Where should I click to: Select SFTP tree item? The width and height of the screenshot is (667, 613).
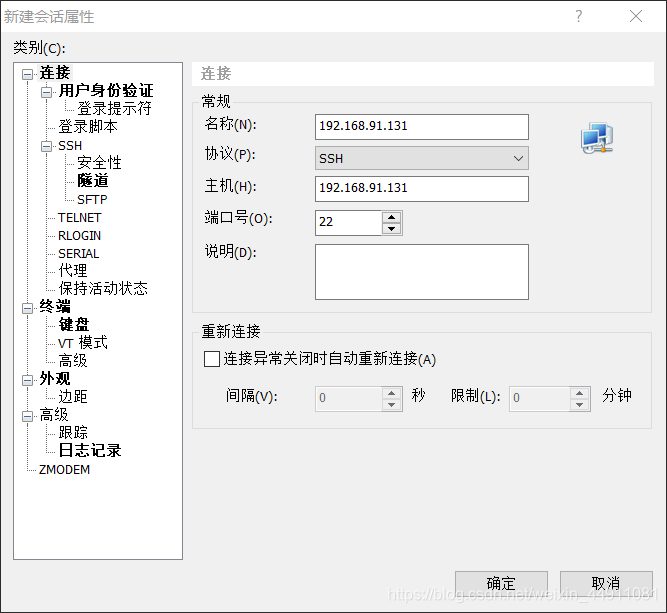(92, 200)
